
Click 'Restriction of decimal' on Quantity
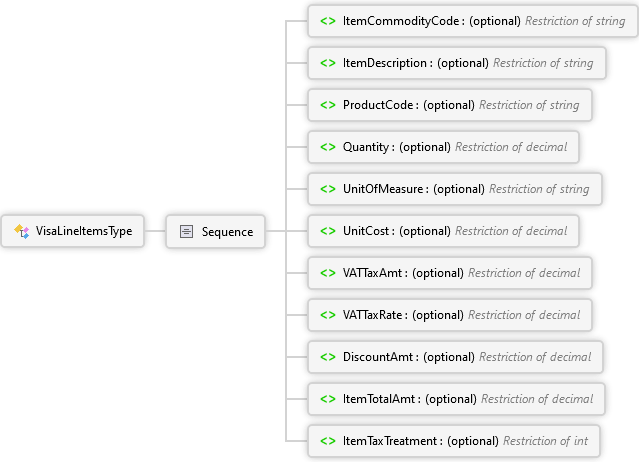point(511,147)
